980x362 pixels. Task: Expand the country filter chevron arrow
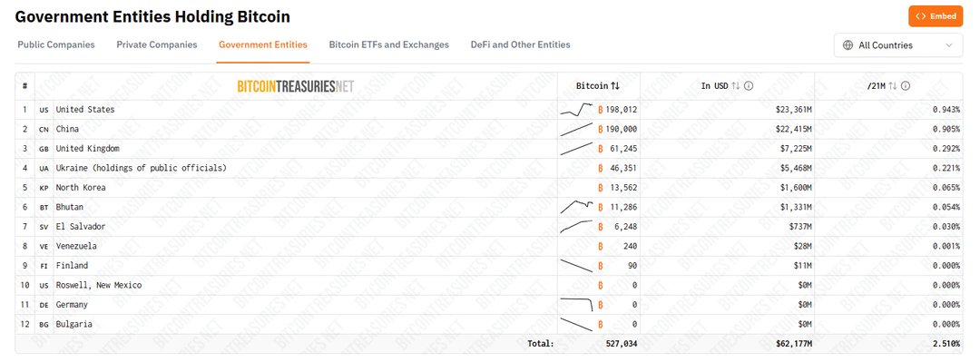[949, 45]
